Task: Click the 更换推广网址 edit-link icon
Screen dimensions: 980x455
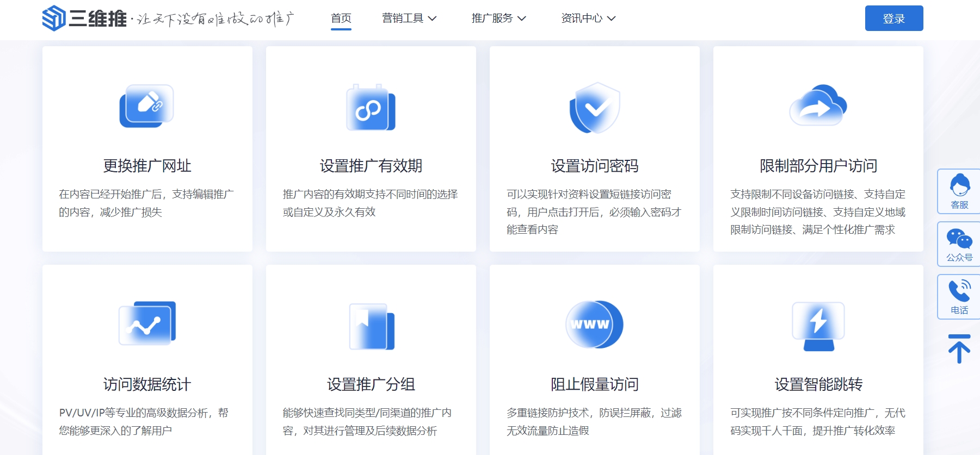Action: (146, 106)
